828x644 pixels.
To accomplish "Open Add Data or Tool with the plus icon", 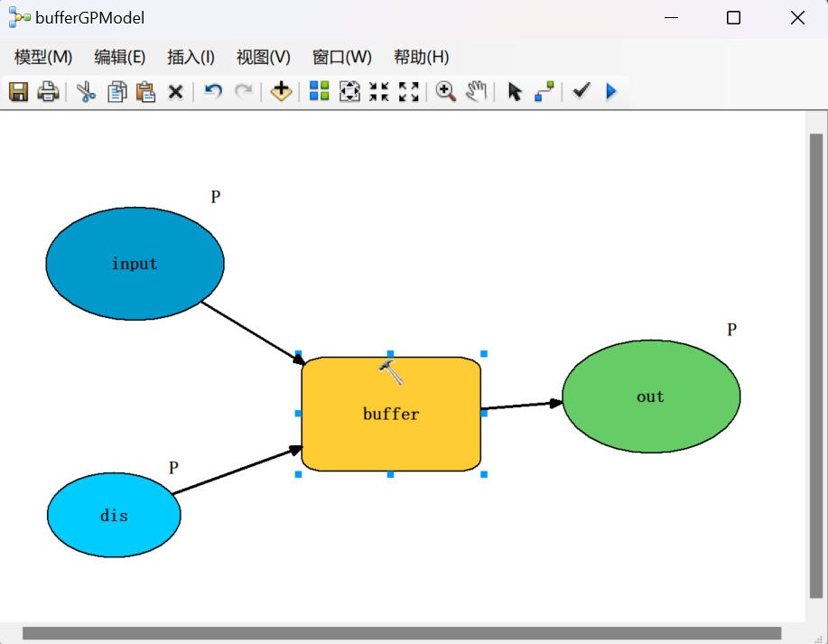I will tap(280, 91).
